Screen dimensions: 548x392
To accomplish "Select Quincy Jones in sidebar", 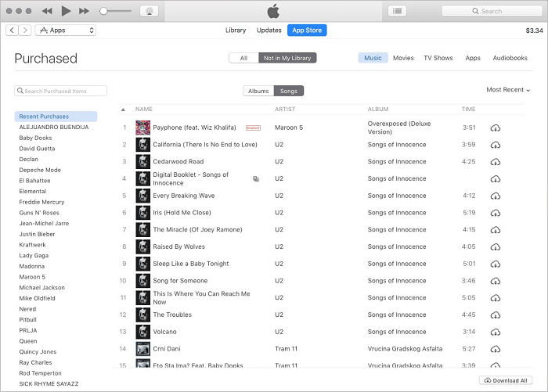I will (38, 352).
